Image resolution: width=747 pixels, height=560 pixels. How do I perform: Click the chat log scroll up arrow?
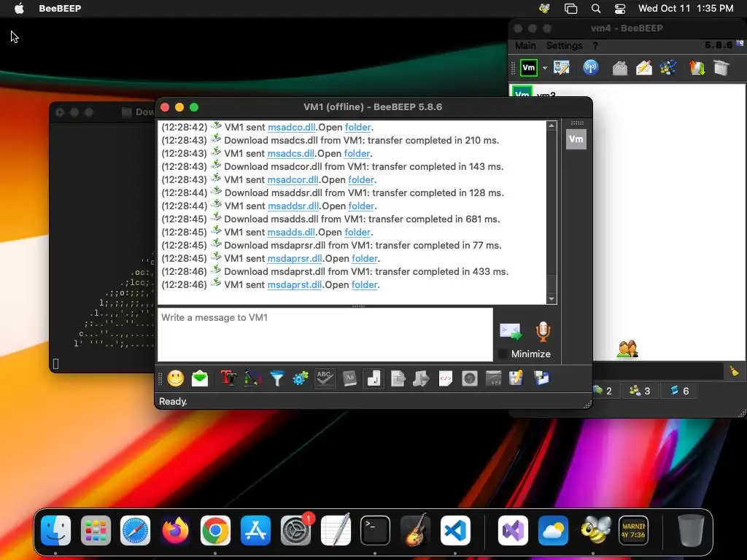[x=551, y=125]
